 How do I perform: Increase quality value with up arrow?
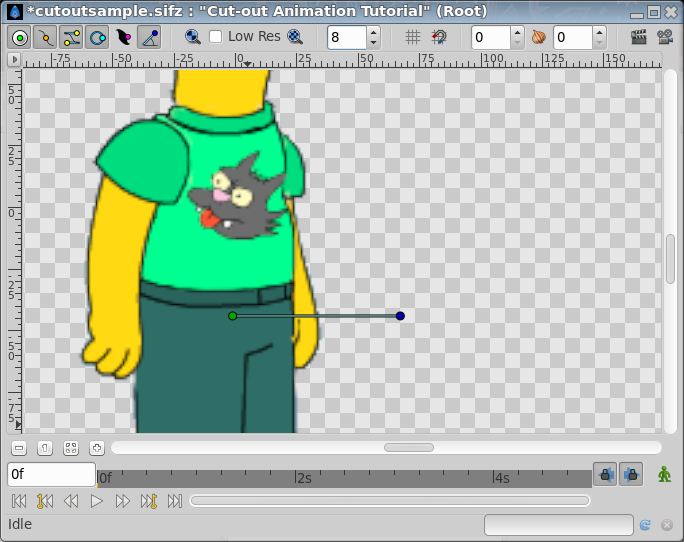pos(373,32)
